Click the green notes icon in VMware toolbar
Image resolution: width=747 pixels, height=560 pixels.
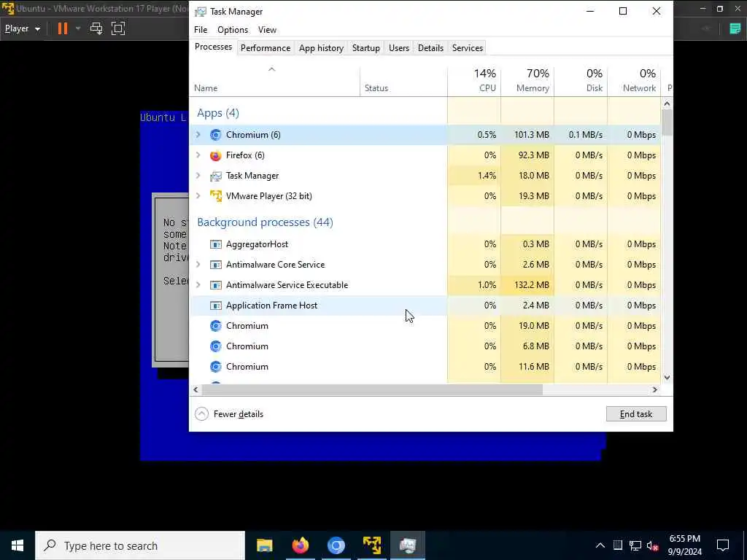click(735, 28)
